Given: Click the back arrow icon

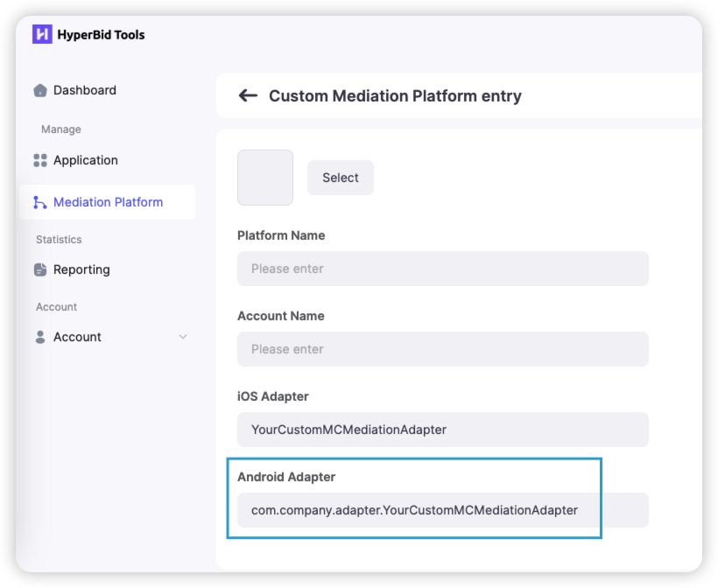Looking at the screenshot, I should click(x=248, y=96).
